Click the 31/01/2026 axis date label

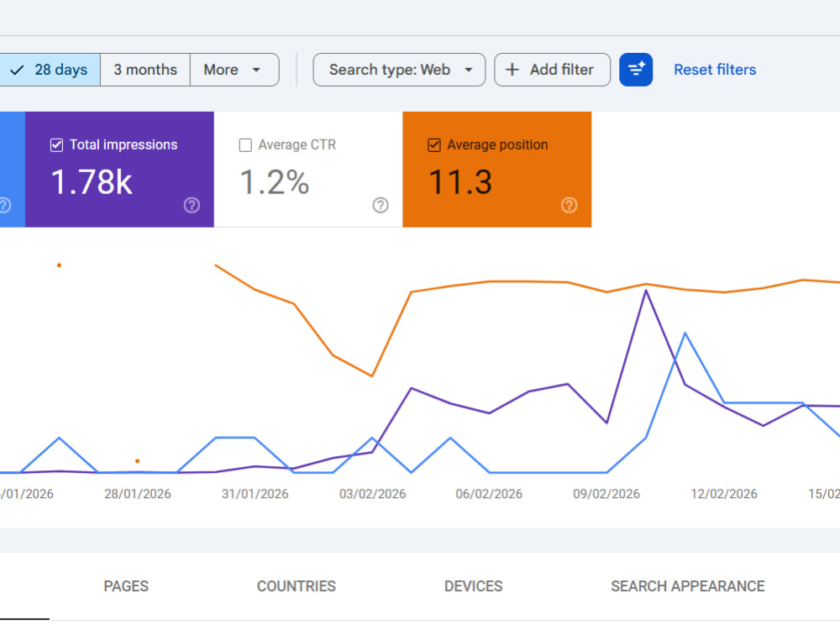click(255, 494)
